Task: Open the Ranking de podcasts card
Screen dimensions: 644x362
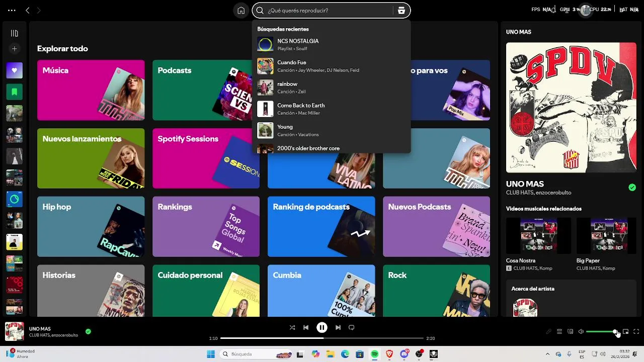Action: click(x=321, y=227)
